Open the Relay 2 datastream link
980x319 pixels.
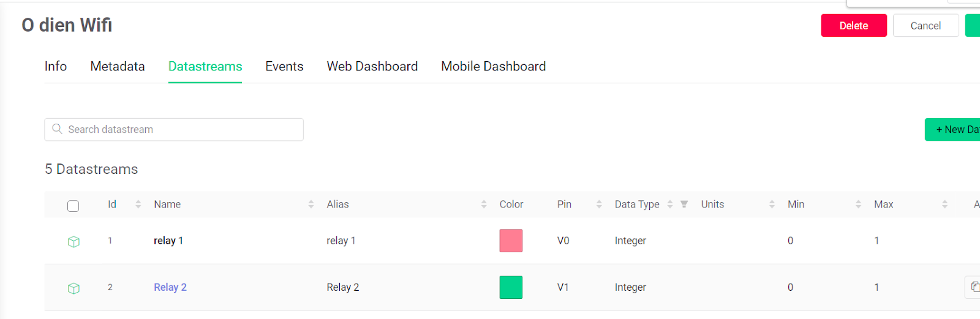click(170, 287)
